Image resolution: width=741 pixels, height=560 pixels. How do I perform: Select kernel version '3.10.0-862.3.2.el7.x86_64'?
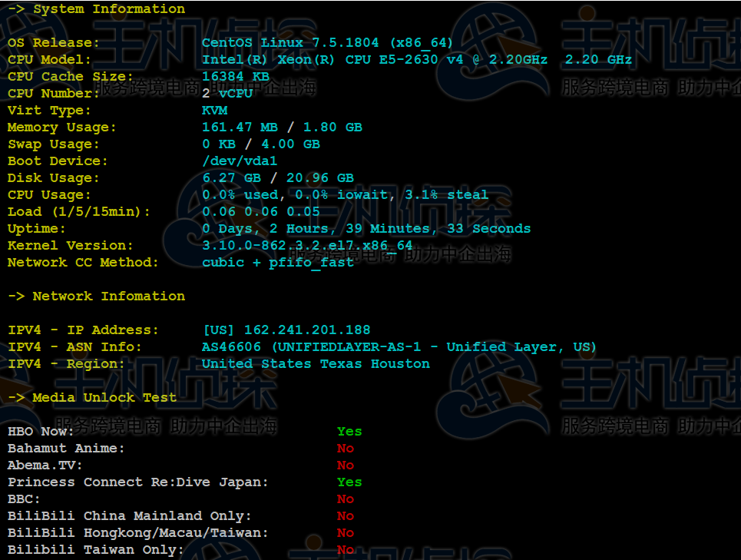coord(307,246)
